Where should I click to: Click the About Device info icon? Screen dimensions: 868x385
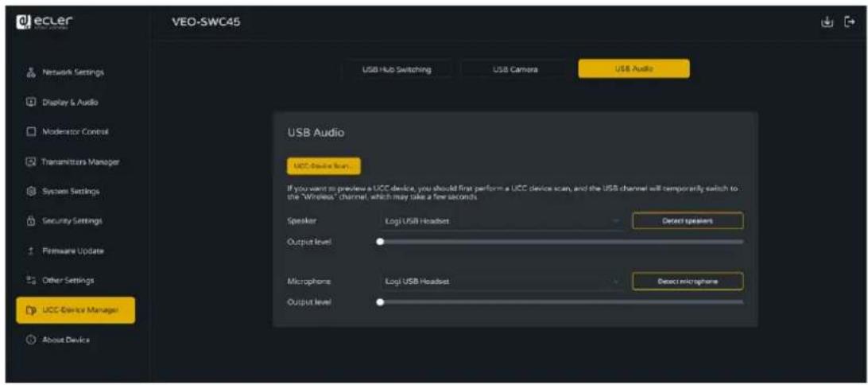click(x=32, y=340)
